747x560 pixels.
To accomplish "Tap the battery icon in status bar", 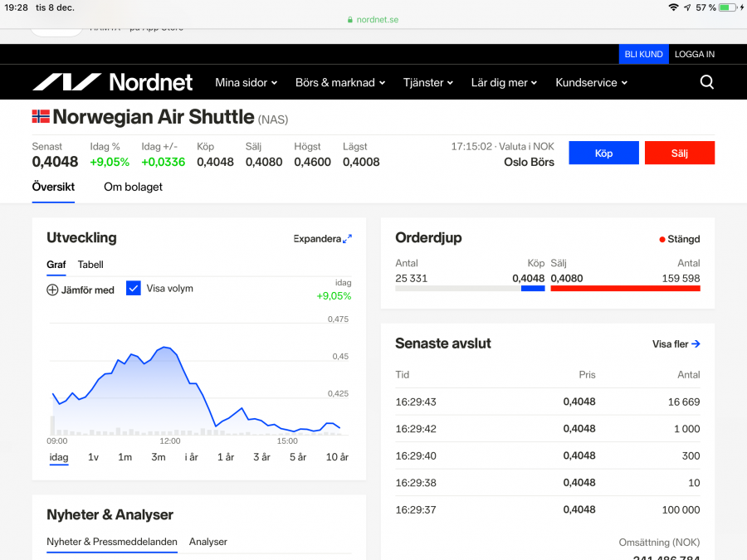I will [728, 7].
